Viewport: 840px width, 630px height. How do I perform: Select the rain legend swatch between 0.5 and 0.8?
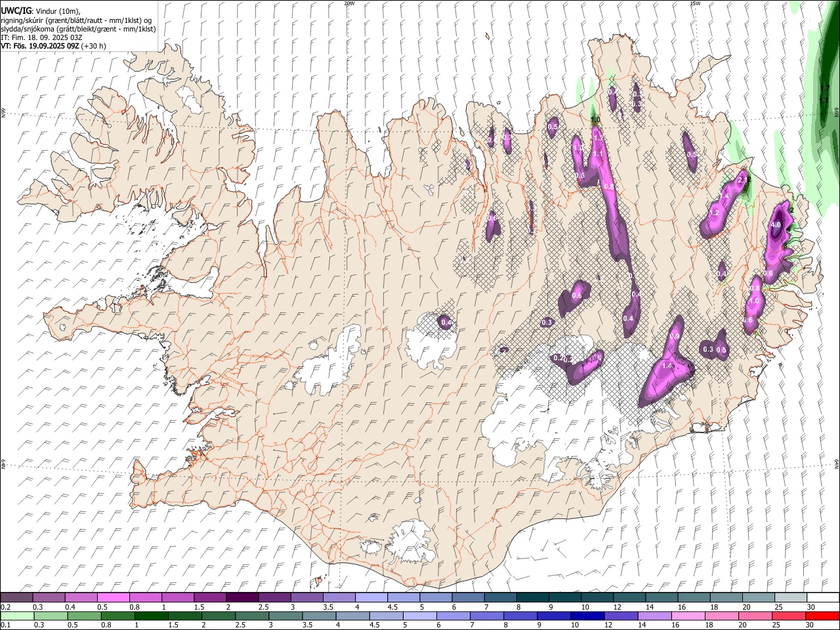coord(83,616)
